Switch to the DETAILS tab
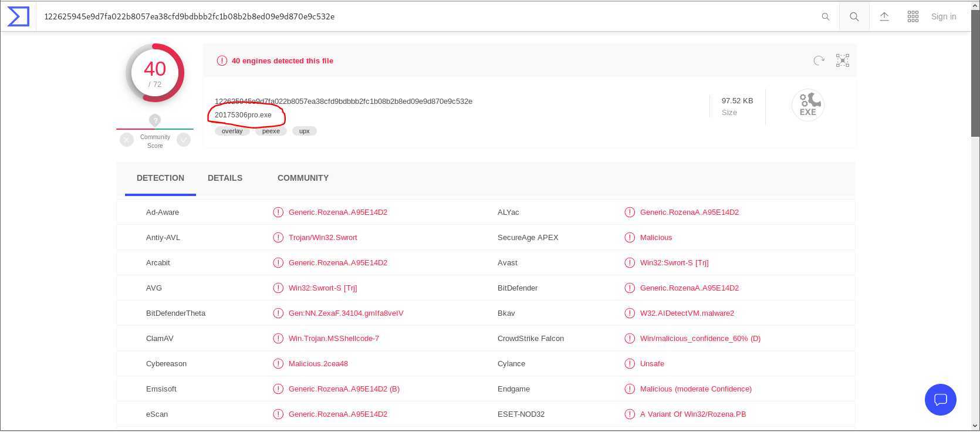Image resolution: width=980 pixels, height=432 pixels. point(225,178)
